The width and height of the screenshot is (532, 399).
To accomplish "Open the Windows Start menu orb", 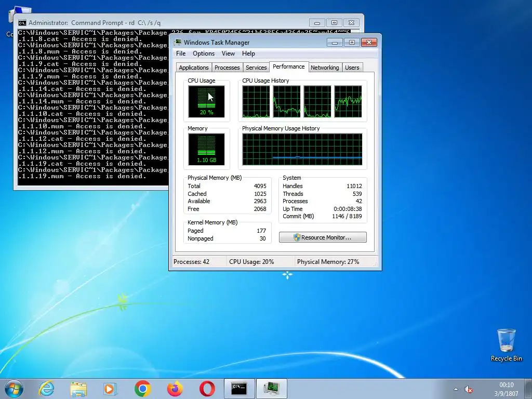I will coord(14,389).
